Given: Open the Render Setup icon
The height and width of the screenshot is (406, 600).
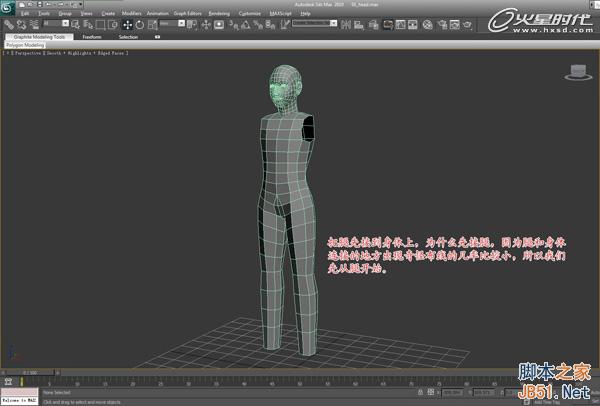Looking at the screenshot, I should (x=442, y=25).
